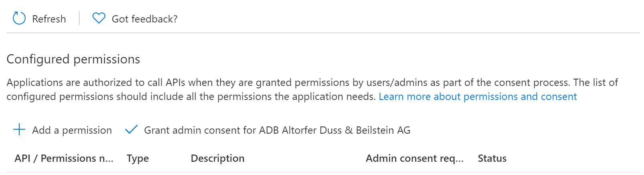Image resolution: width=644 pixels, height=175 pixels.
Task: Click the circular Refresh arrow icon
Action: click(19, 18)
